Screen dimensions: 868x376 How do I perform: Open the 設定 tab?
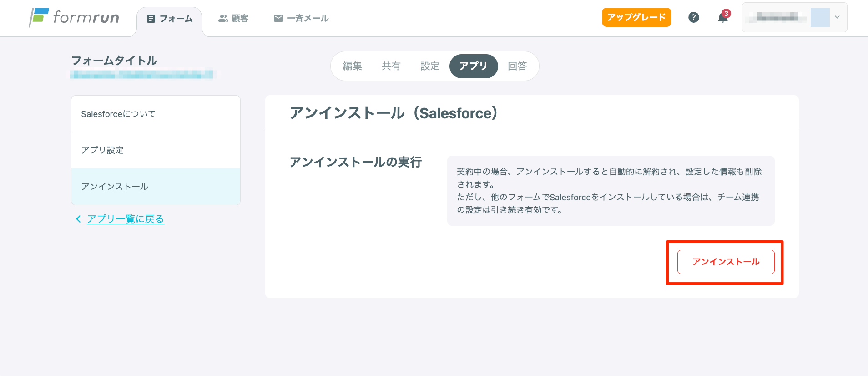(x=430, y=66)
